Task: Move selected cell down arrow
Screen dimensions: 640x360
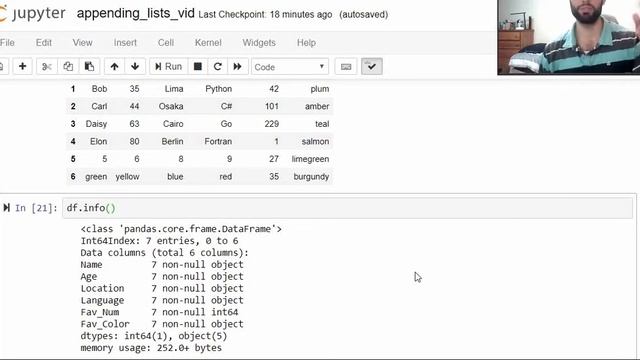Action: 135,67
